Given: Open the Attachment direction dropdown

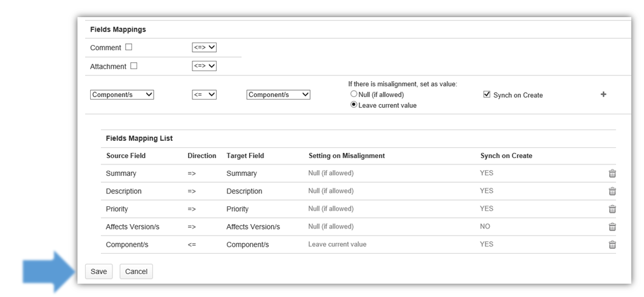Looking at the screenshot, I should (204, 65).
